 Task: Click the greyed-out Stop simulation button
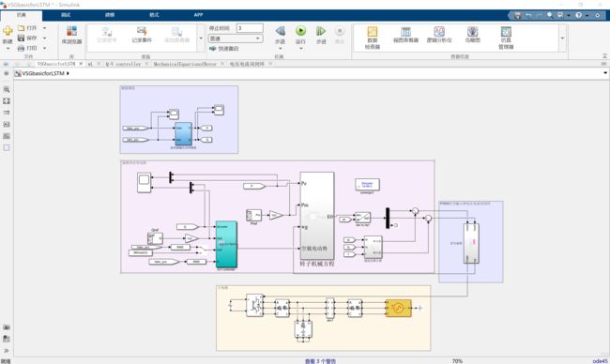coord(340,31)
